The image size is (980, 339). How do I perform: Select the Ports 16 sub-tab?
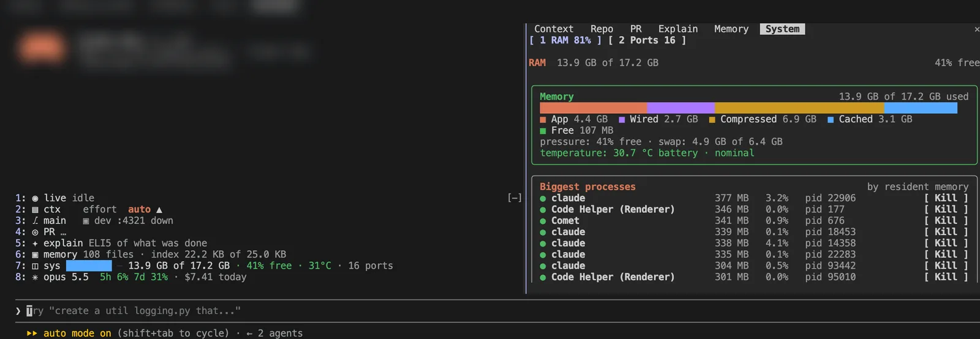(647, 40)
